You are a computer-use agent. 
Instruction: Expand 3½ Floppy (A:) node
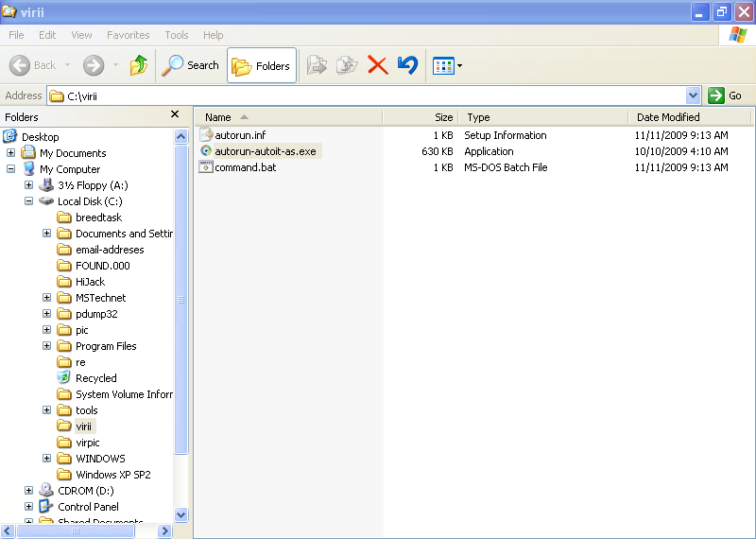tap(29, 184)
